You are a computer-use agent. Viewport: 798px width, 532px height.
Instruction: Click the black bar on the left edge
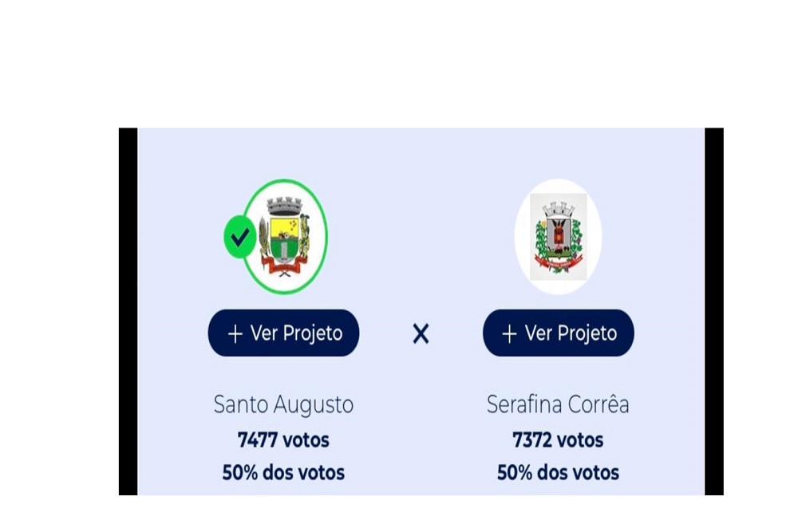[x=128, y=311]
